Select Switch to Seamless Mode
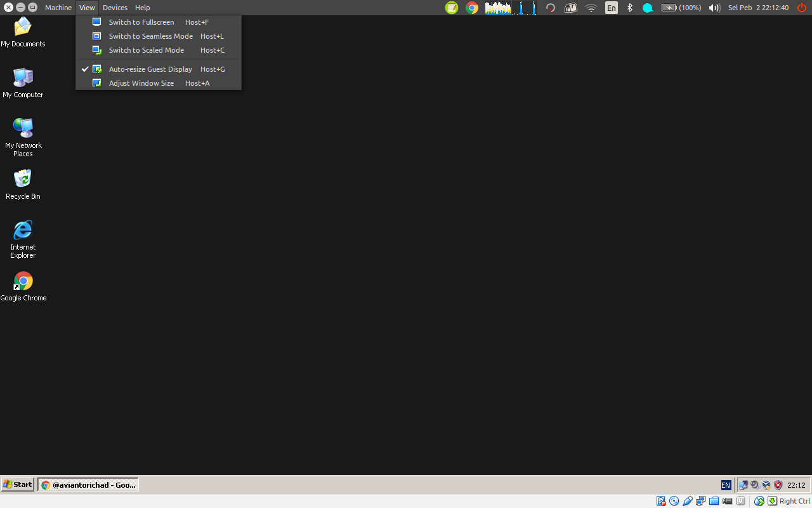 (150, 36)
